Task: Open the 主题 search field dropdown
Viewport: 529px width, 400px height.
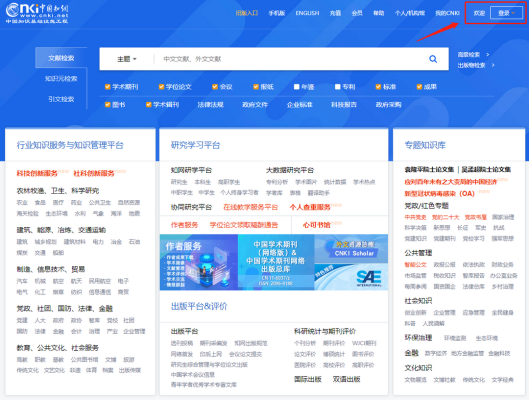Action: click(127, 59)
